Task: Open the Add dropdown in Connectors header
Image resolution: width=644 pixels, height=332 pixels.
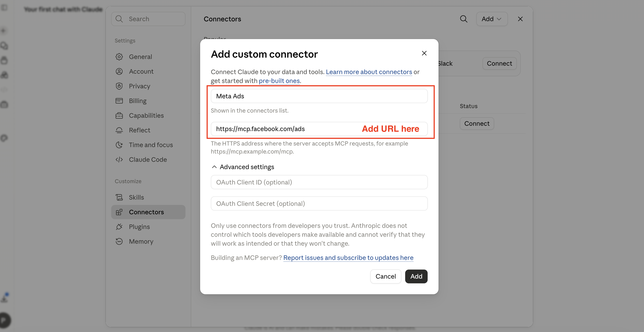Action: coord(492,19)
